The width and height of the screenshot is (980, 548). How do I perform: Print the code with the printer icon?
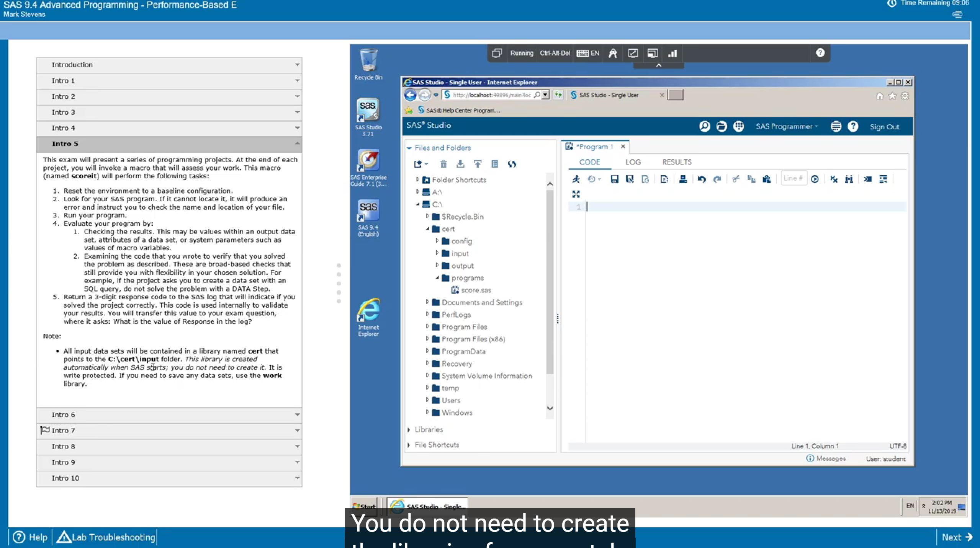683,179
